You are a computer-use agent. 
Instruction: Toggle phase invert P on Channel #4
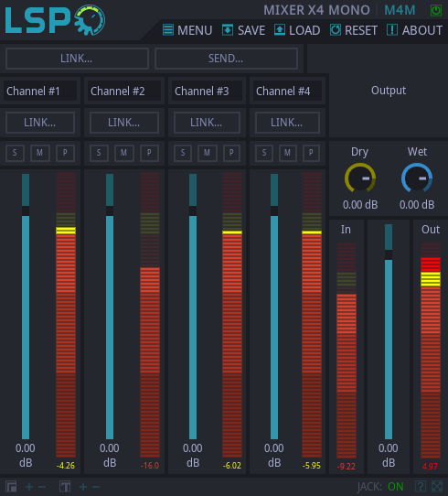[x=311, y=153]
